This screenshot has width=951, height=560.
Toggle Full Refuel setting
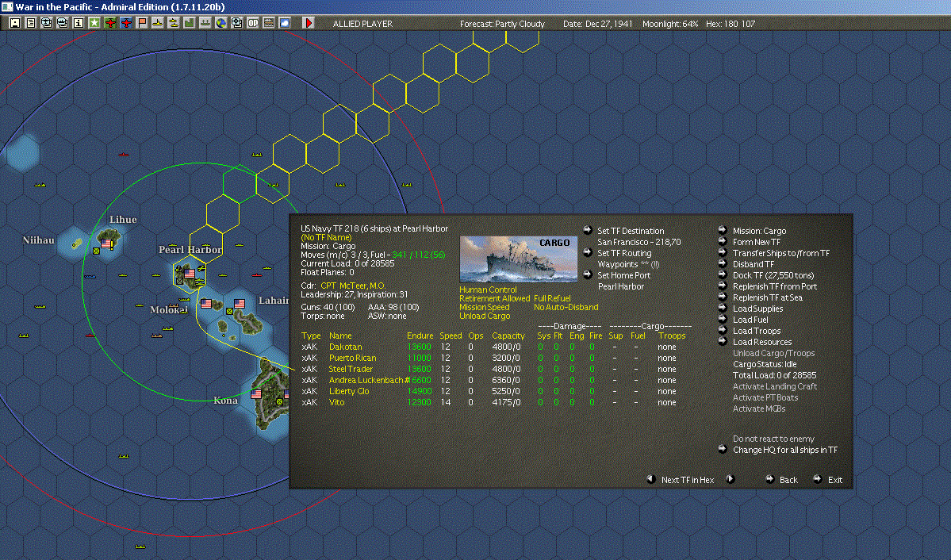(552, 298)
